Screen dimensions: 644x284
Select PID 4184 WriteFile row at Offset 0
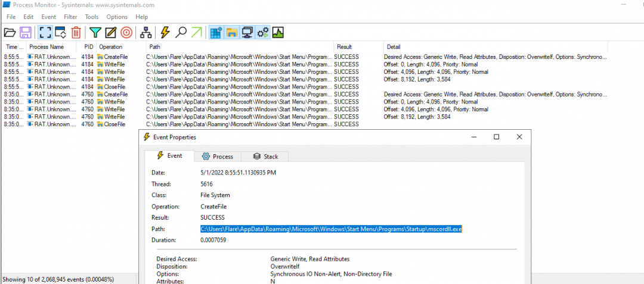tap(305, 64)
